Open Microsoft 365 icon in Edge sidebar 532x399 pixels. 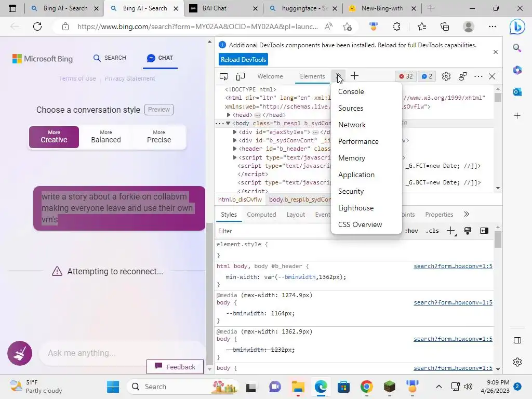coord(517,70)
